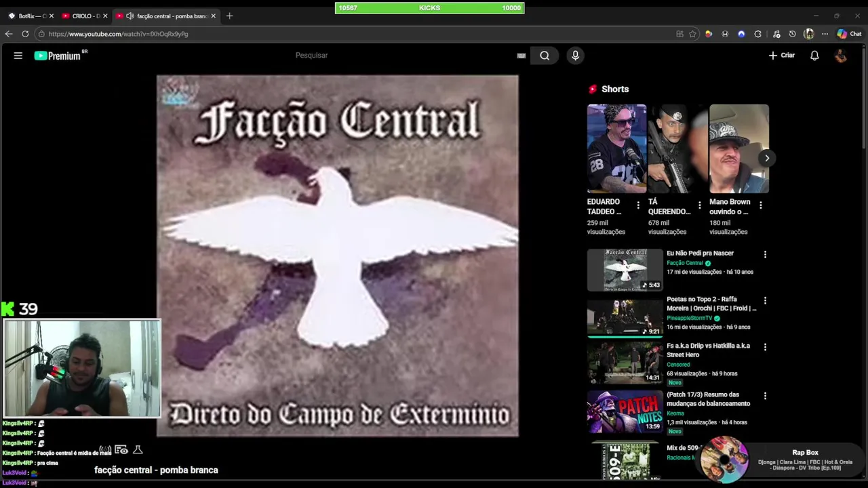This screenshot has height=488, width=868.
Task: Open the browser media control music icon
Action: [776, 34]
